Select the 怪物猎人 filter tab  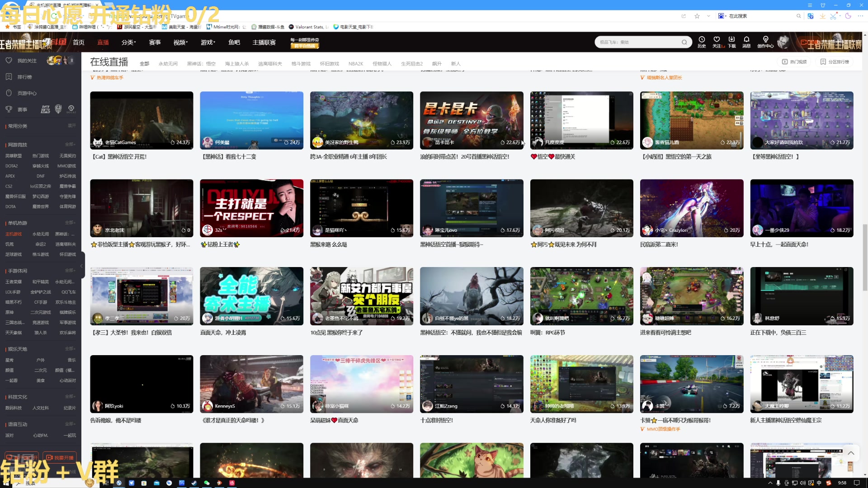382,64
